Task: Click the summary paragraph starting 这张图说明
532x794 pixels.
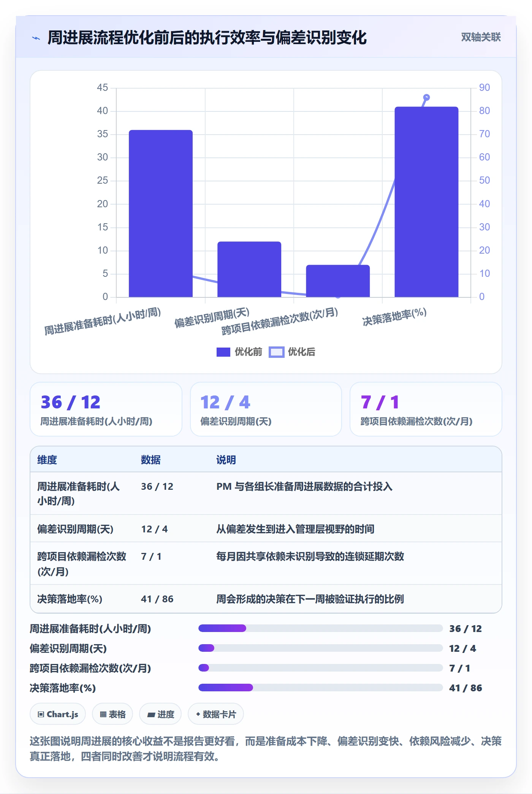Action: [x=266, y=748]
